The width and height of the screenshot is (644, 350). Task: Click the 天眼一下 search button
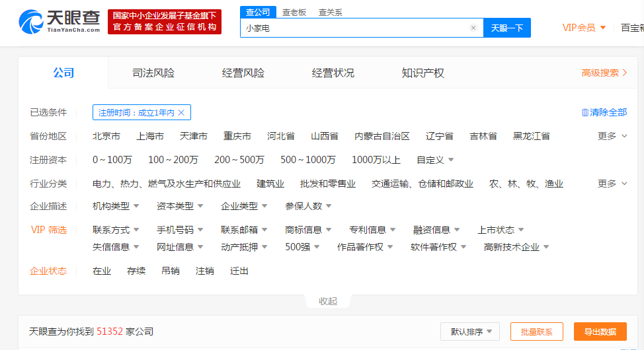click(x=507, y=28)
